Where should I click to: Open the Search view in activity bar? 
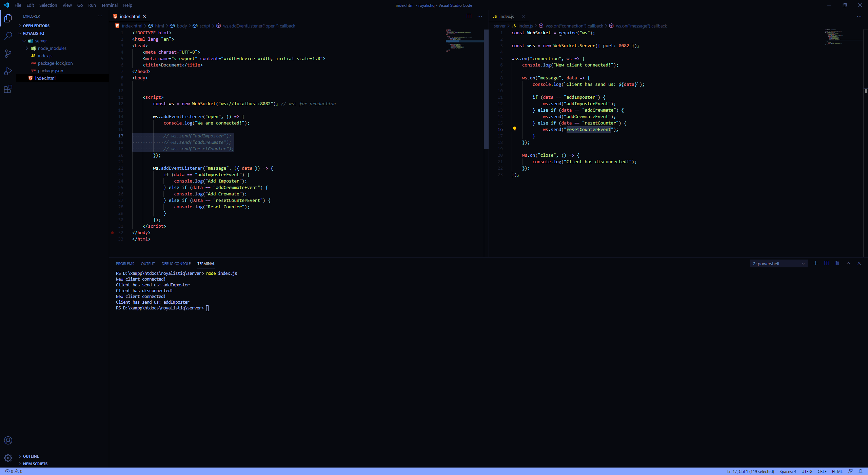(x=8, y=36)
